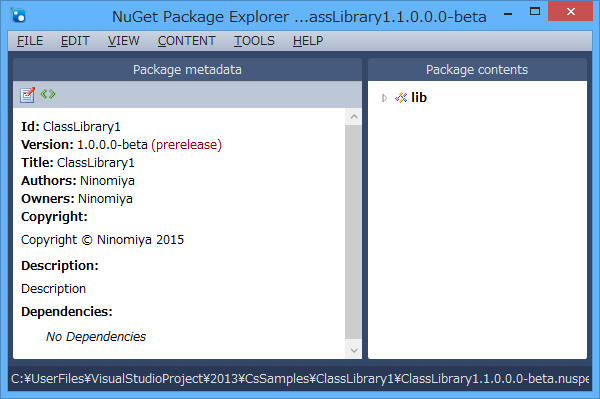Open the CONTENT menu
This screenshot has width=600, height=399.
click(187, 41)
